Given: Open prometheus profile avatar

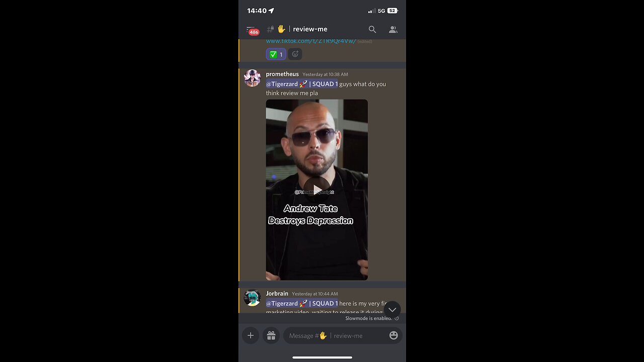Looking at the screenshot, I should [x=252, y=78].
